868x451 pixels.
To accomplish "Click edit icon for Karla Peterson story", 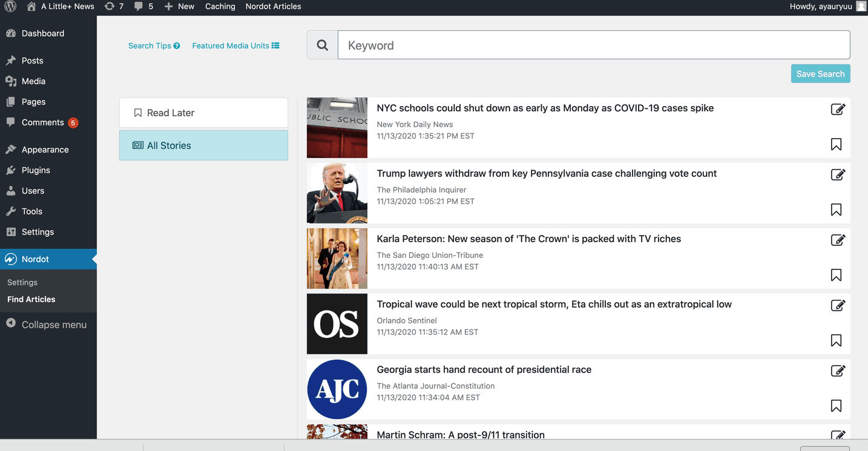I will pos(838,240).
